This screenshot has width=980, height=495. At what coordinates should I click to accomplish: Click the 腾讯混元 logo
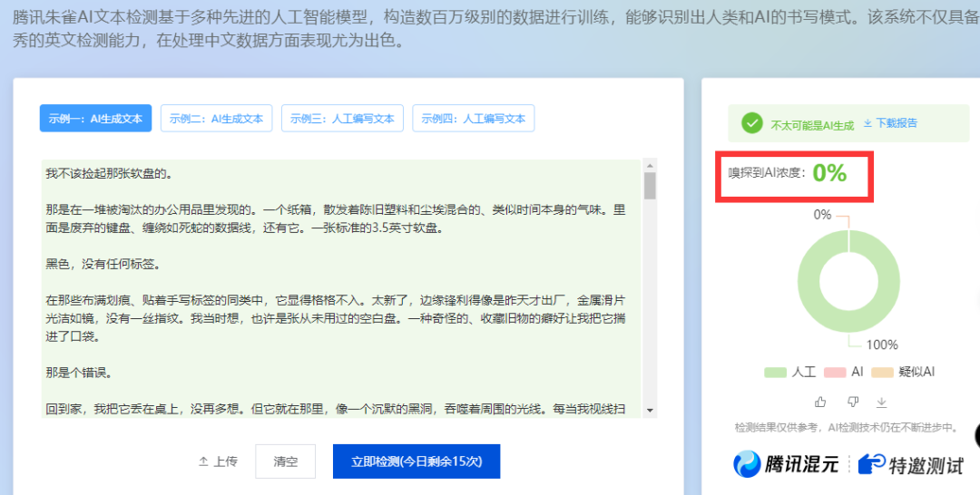pyautogui.click(x=786, y=464)
